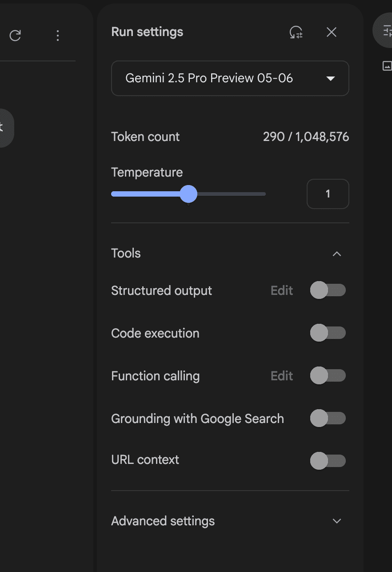Toggle Grounding with Google Search
Viewport: 392px width, 572px height.
pyautogui.click(x=328, y=419)
